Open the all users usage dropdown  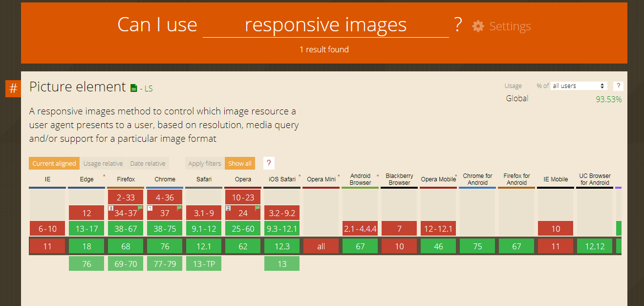pyautogui.click(x=579, y=86)
